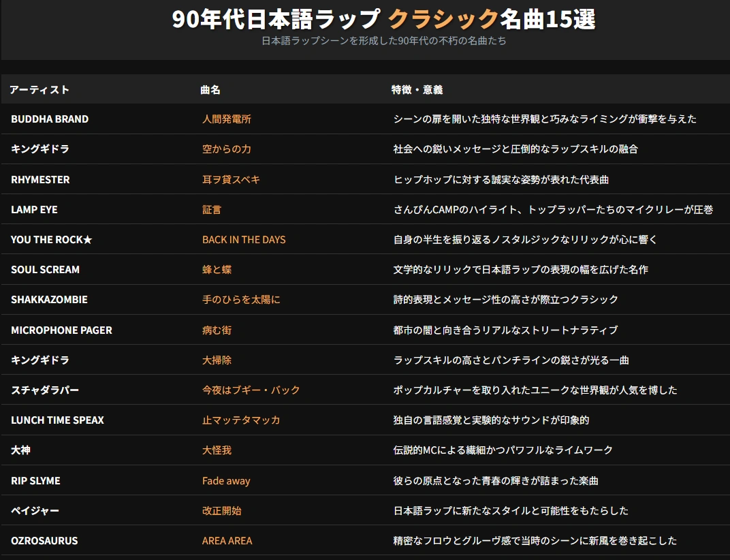This screenshot has height=560, width=730.
Task: Click the description for 人間発電所 row
Action: [545, 119]
